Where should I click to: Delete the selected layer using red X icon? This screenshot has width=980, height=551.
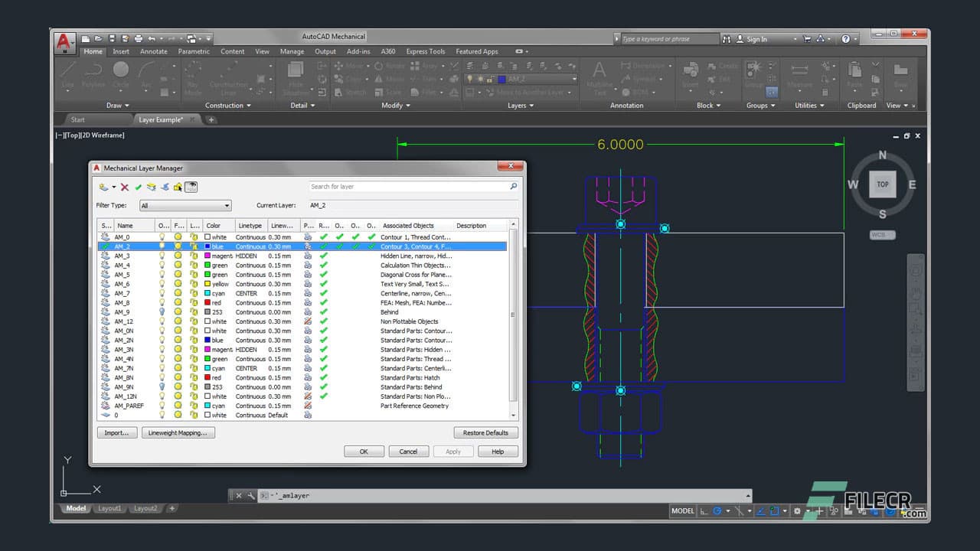point(124,187)
